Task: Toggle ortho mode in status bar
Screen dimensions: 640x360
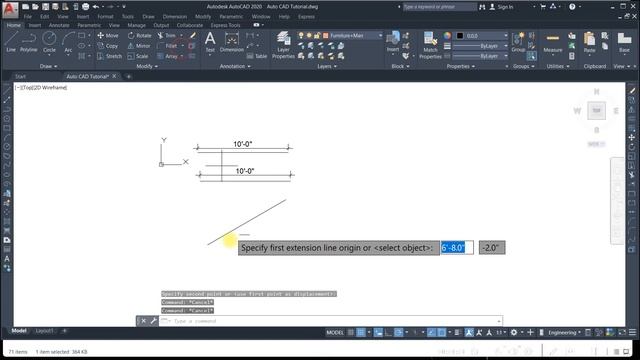Action: (x=388, y=332)
